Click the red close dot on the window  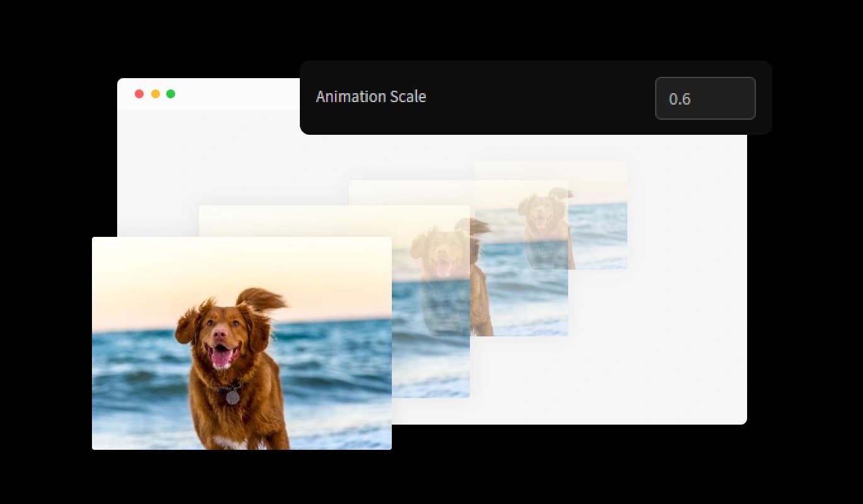tap(139, 94)
